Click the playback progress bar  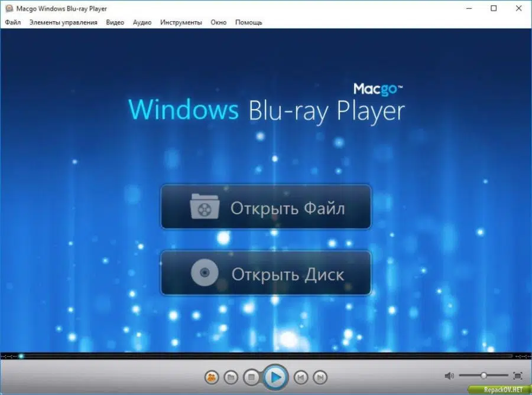click(266, 356)
